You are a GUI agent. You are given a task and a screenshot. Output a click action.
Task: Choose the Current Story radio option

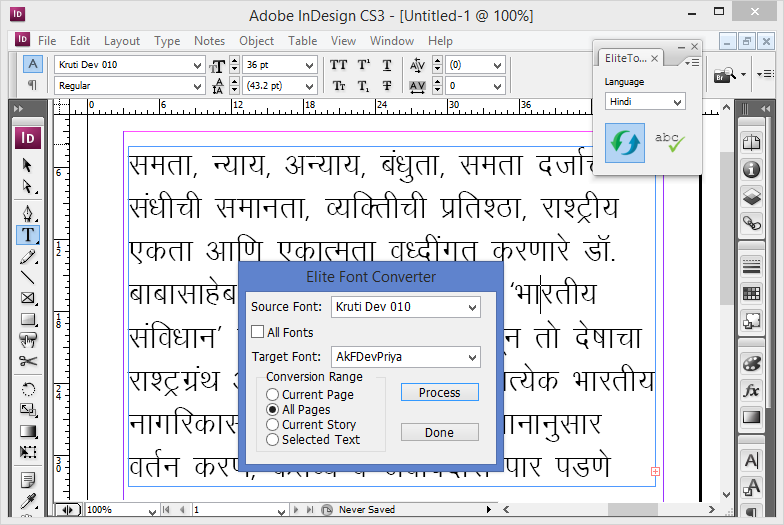pos(272,424)
